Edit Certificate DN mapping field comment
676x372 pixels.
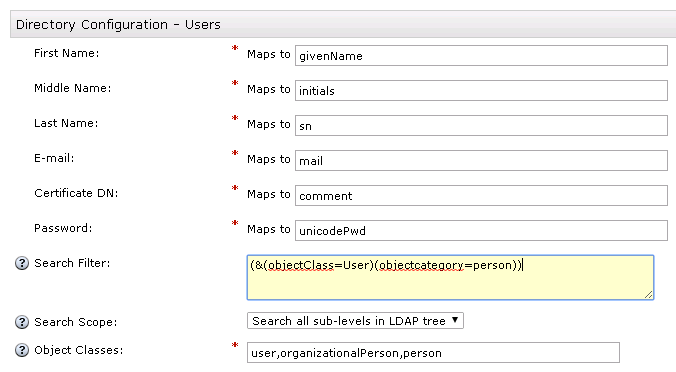click(481, 195)
